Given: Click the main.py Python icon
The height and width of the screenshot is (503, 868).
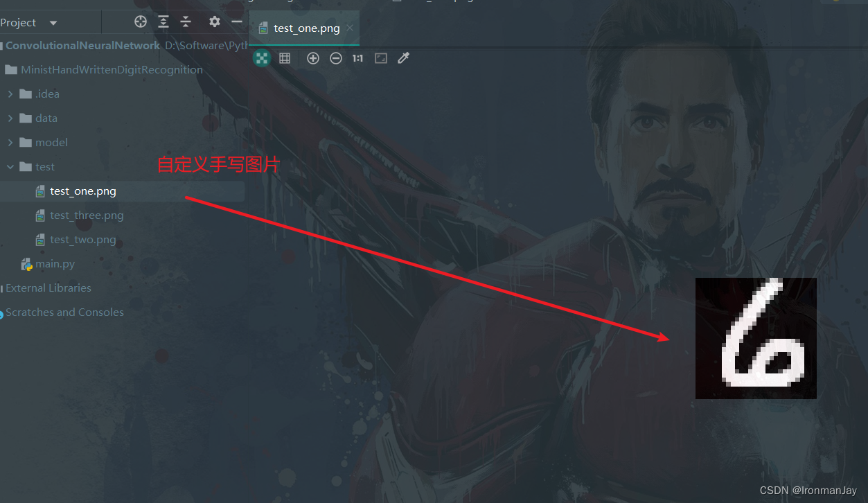Looking at the screenshot, I should pos(27,264).
